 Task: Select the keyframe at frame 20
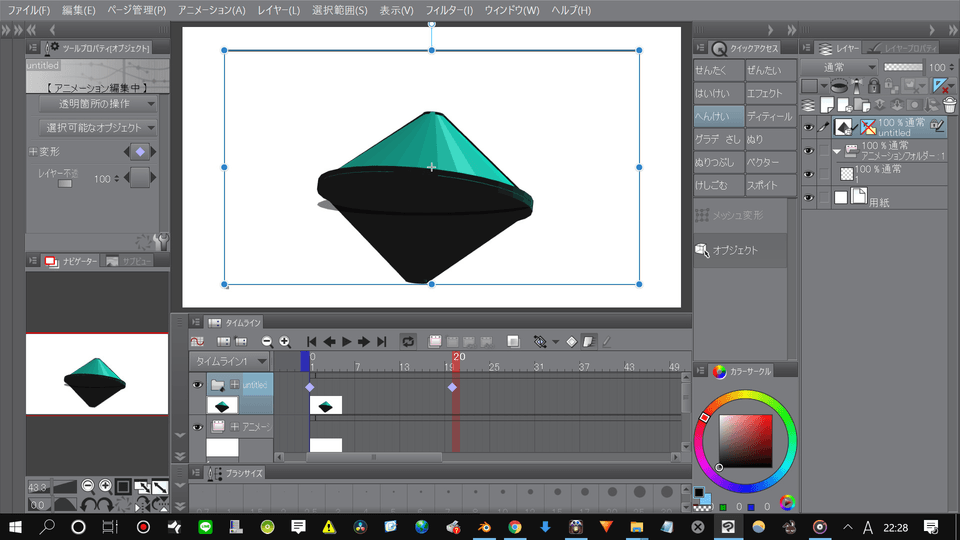pos(452,387)
